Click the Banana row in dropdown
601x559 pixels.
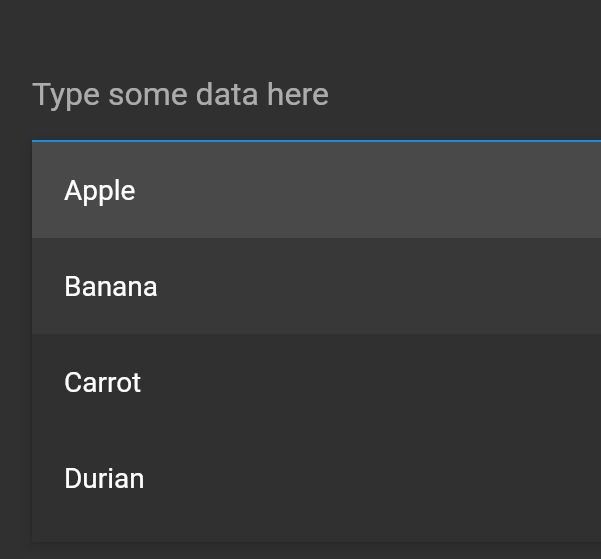point(300,286)
